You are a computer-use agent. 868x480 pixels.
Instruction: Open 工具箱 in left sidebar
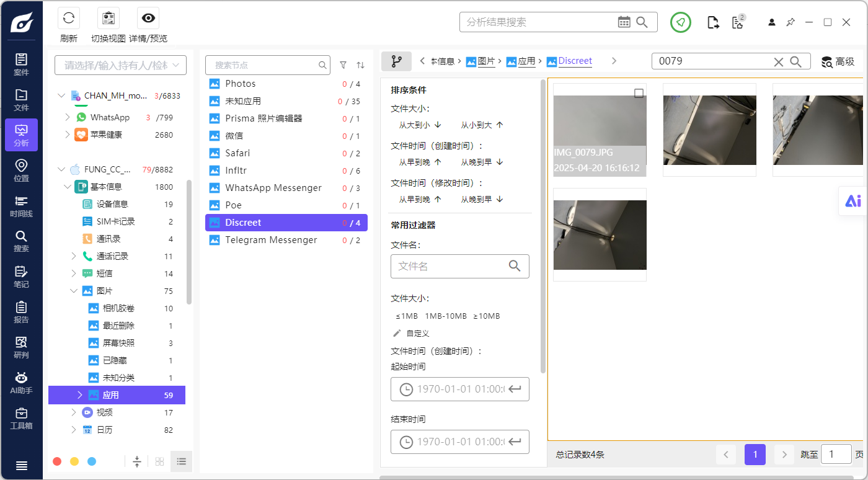21,418
